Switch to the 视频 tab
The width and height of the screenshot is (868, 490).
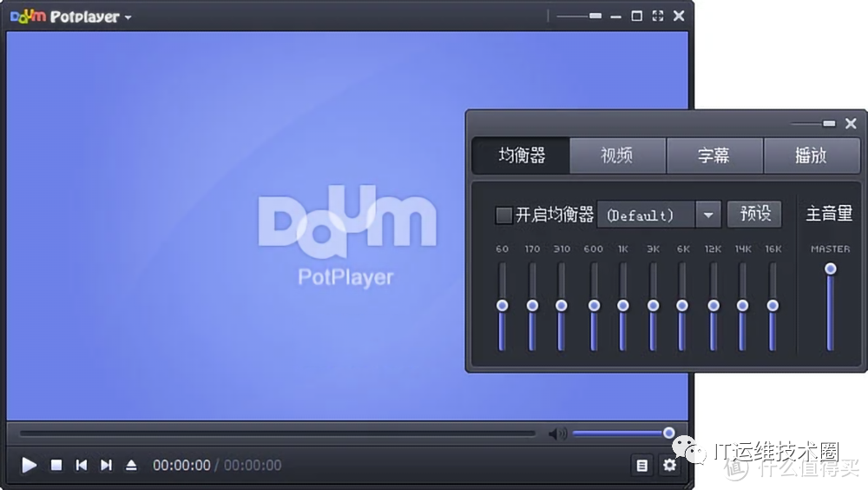pos(617,156)
